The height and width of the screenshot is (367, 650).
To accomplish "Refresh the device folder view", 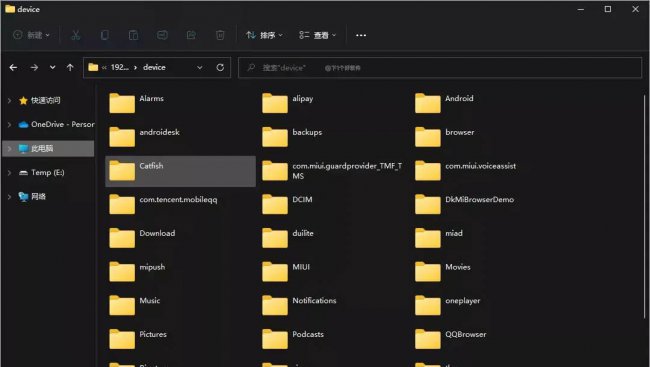I will pyautogui.click(x=220, y=67).
